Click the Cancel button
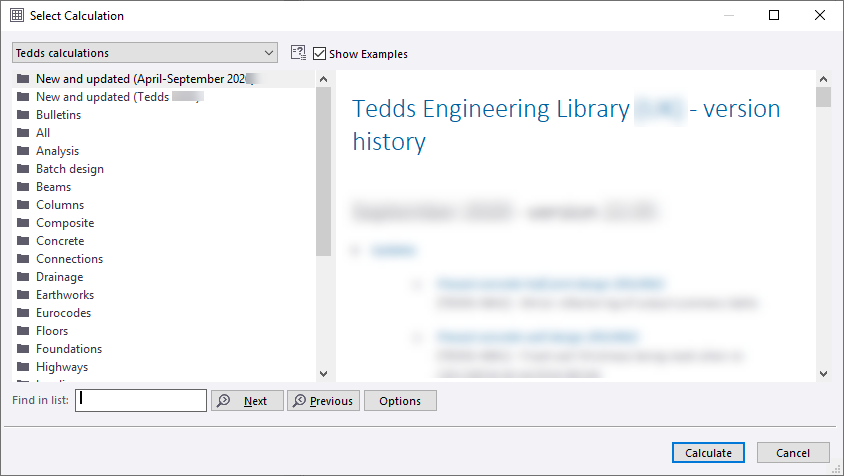The width and height of the screenshot is (844, 476). (x=793, y=453)
